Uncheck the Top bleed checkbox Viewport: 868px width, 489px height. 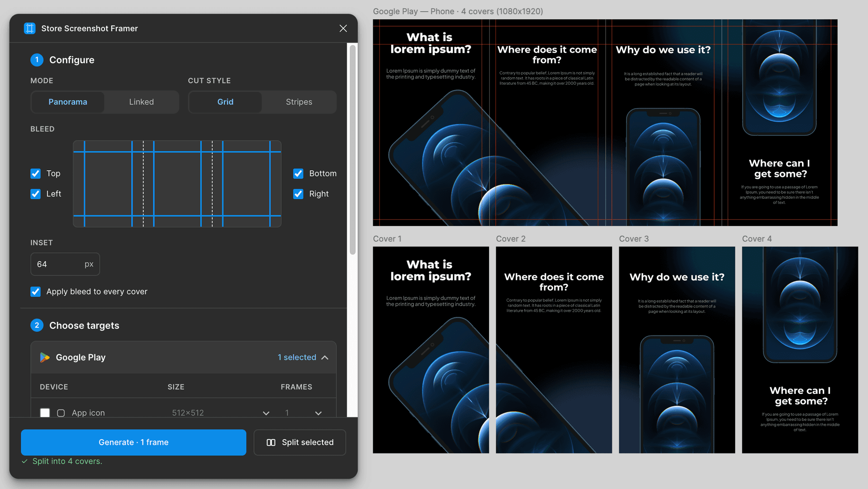pos(35,173)
